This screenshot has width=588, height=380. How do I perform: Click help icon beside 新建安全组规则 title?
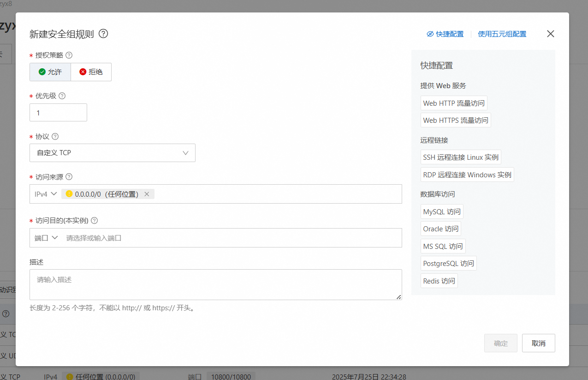click(103, 34)
